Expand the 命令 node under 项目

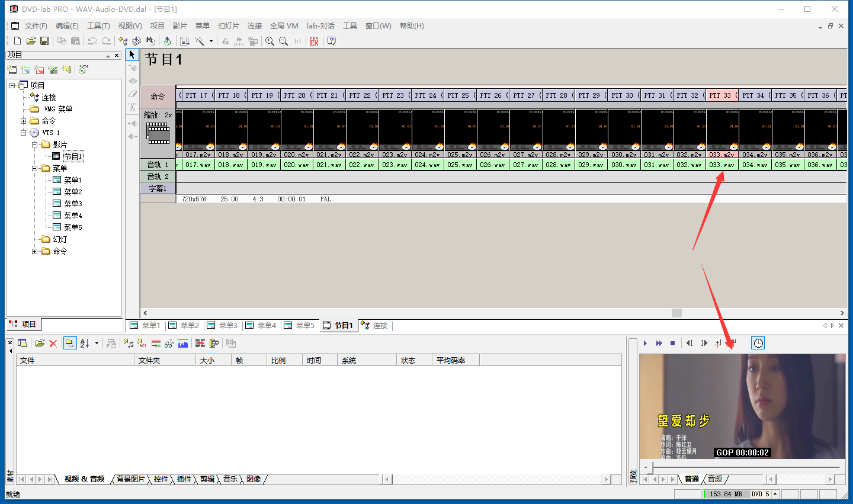[x=24, y=121]
